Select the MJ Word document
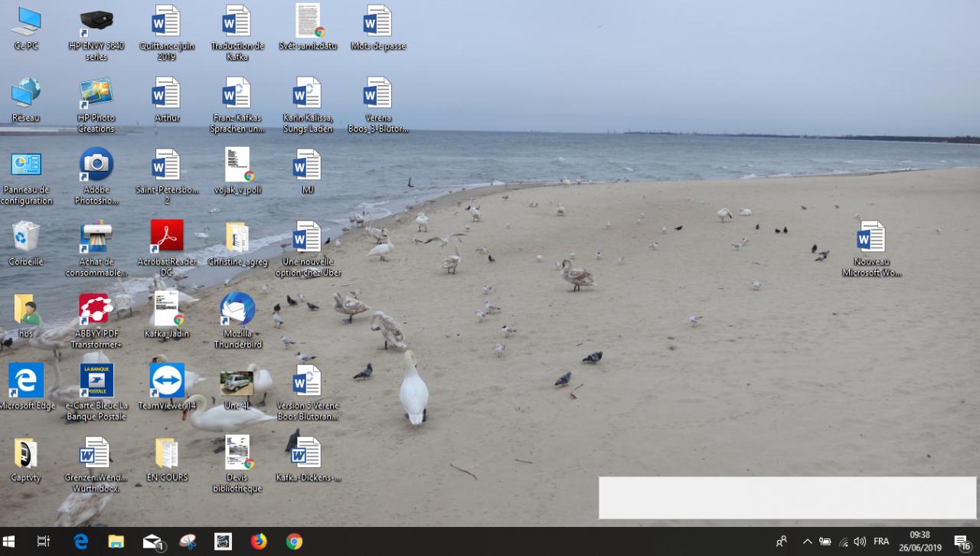 point(308,172)
